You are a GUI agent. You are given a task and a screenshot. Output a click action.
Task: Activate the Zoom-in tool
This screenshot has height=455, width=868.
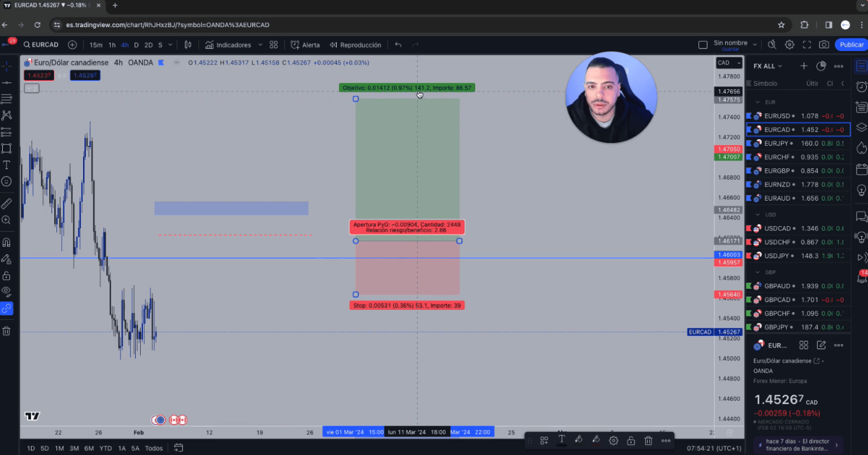pyautogui.click(x=6, y=220)
